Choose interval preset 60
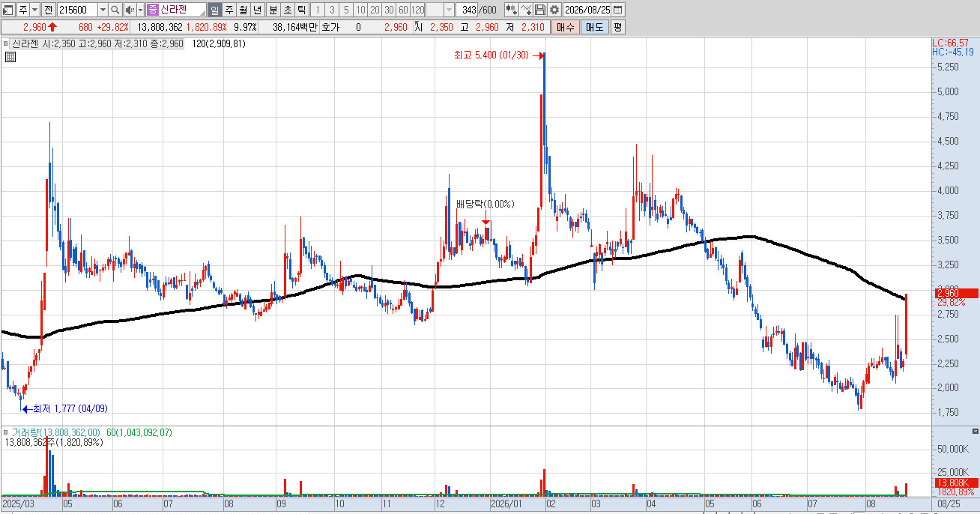 pos(403,10)
